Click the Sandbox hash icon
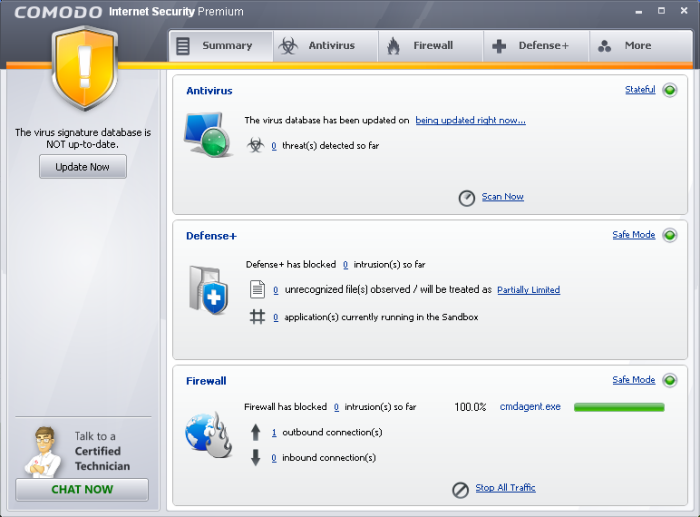The image size is (700, 517). (257, 317)
